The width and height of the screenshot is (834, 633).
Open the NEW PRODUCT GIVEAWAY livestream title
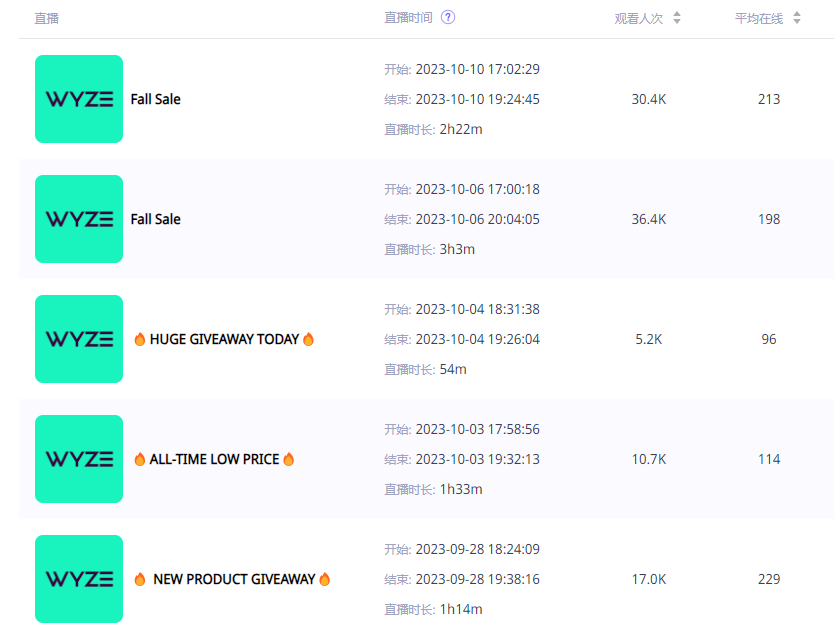232,579
